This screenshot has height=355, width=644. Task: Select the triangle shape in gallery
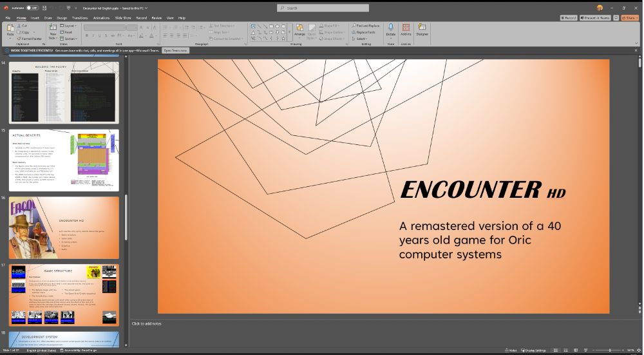pos(253,32)
